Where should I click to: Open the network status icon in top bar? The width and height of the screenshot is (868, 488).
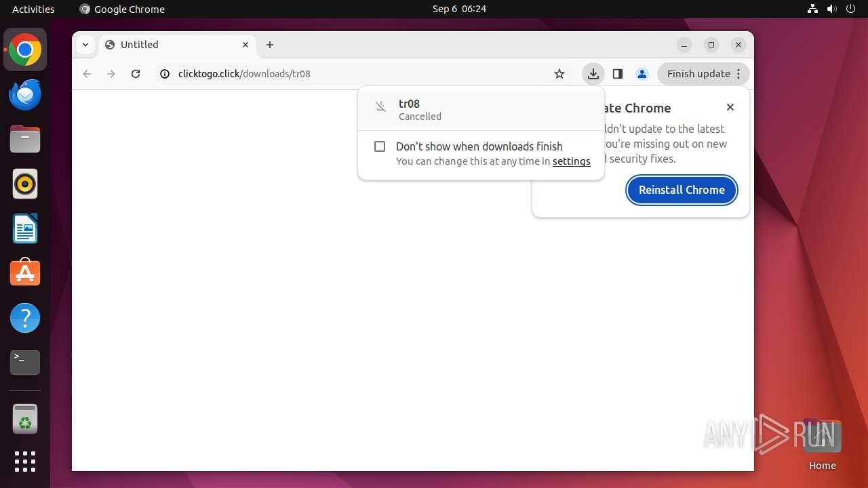tap(813, 9)
